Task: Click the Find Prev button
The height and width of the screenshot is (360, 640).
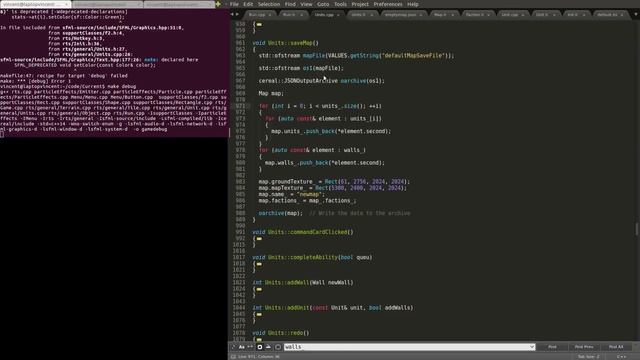Action: (x=584, y=347)
